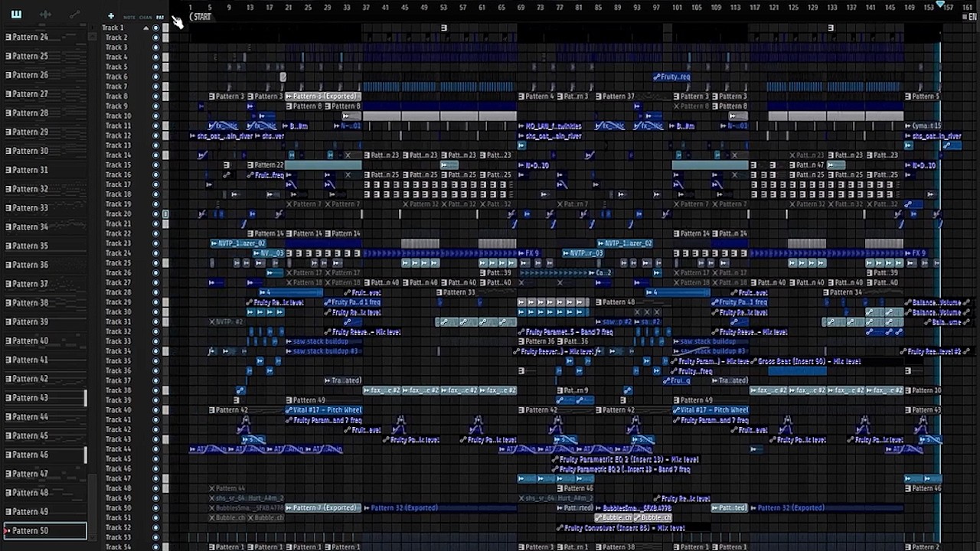Mute Track 16 using its LED
Image resolution: width=980 pixels, height=551 pixels.
pos(155,174)
